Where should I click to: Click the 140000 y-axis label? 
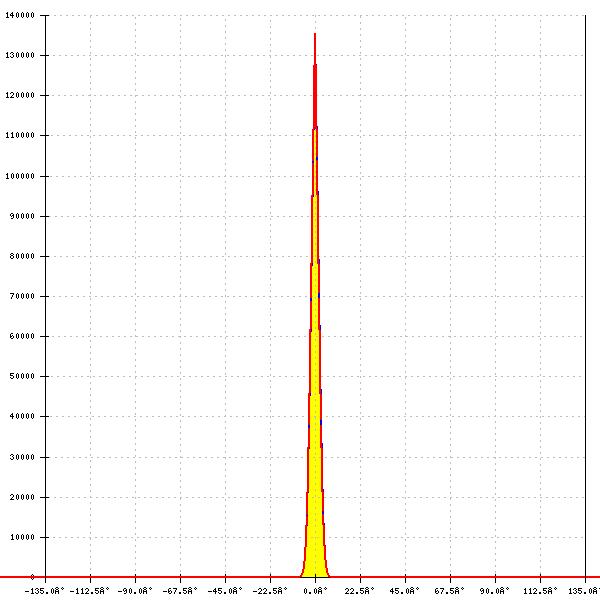20,16
